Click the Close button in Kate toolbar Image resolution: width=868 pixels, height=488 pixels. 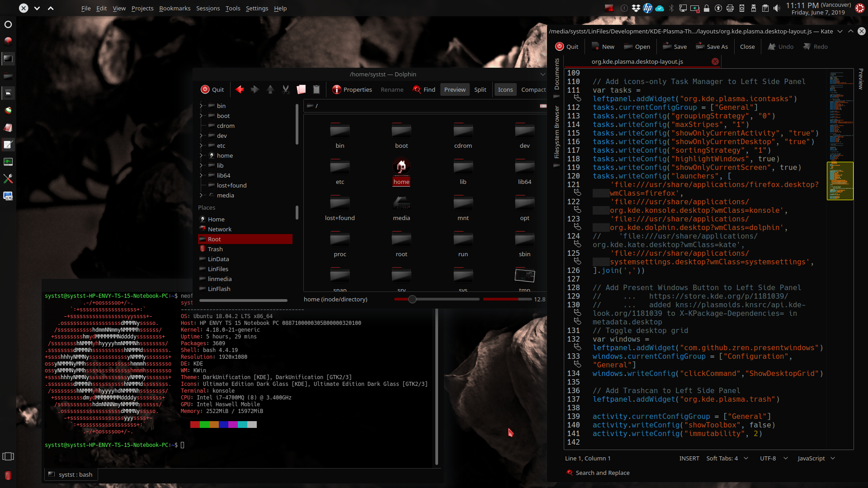(747, 47)
